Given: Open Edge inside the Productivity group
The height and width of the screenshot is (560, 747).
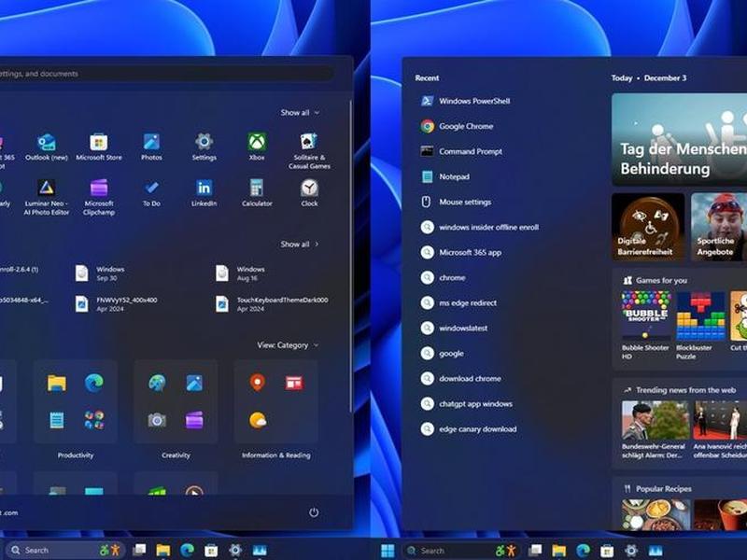Looking at the screenshot, I should coord(94,383).
